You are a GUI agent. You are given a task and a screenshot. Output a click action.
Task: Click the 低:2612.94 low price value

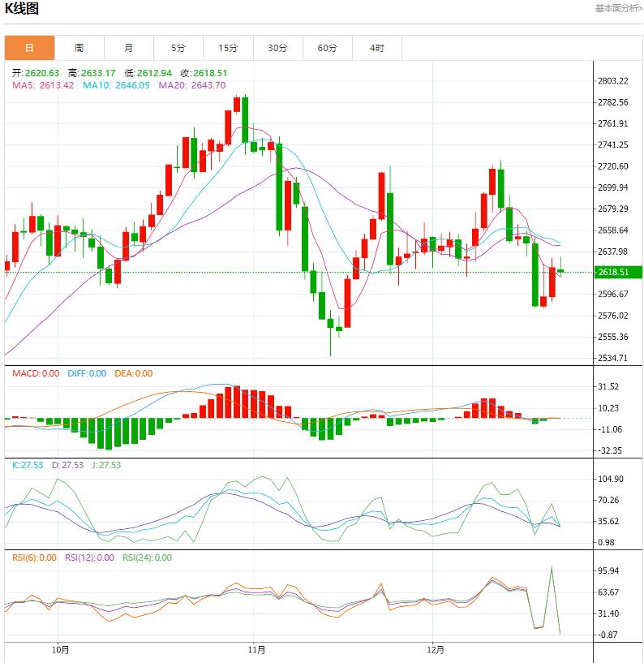(148, 73)
